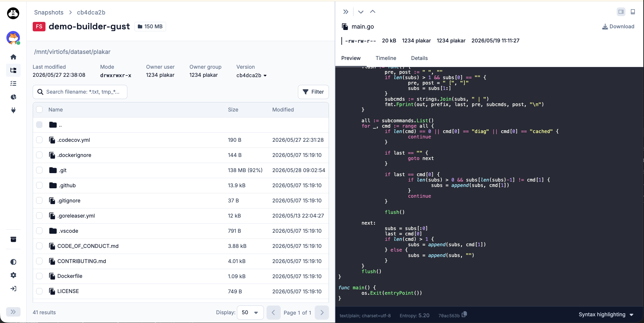Check the .goreleaser.yml row checkbox

39,216
